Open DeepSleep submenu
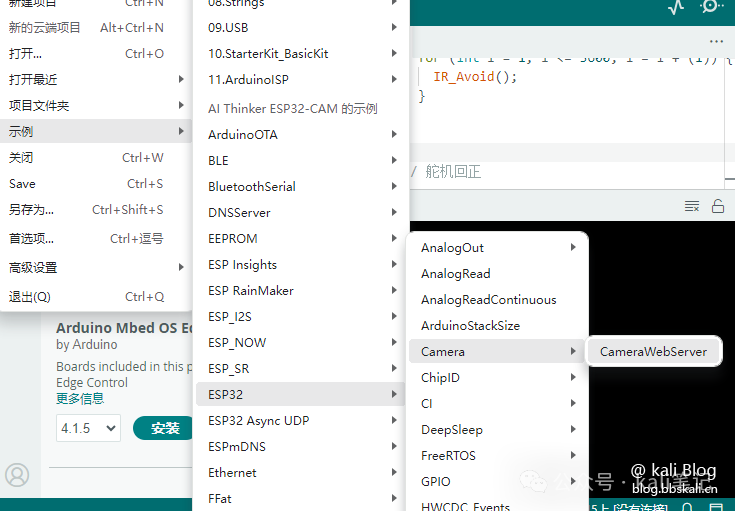Image resolution: width=735 pixels, height=511 pixels. (x=496, y=429)
